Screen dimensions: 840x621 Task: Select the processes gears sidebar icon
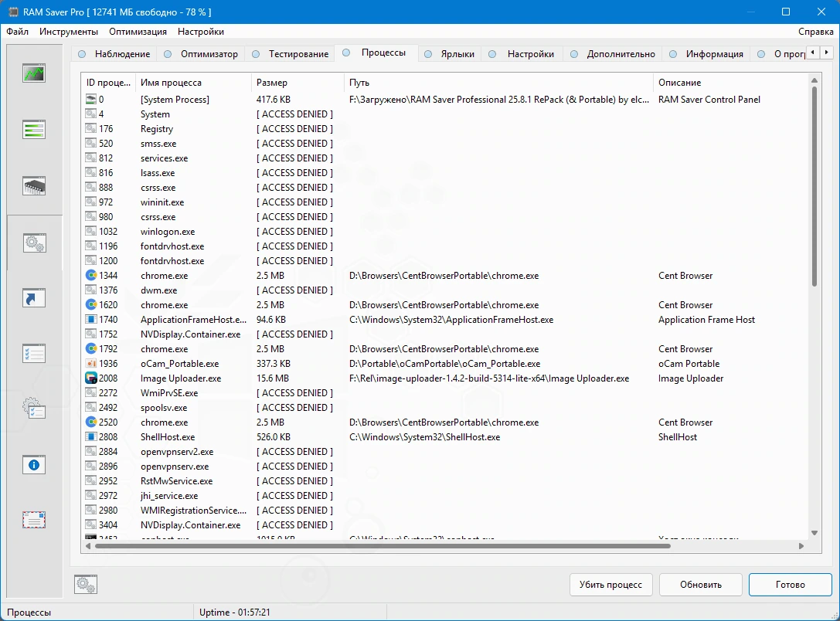(x=34, y=243)
